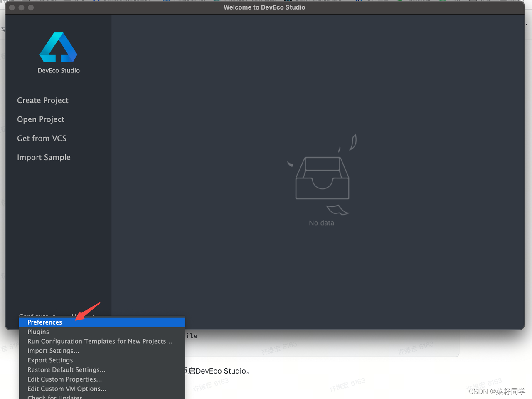The height and width of the screenshot is (399, 532).
Task: Select Preferences in Configure menu
Action: (x=102, y=322)
